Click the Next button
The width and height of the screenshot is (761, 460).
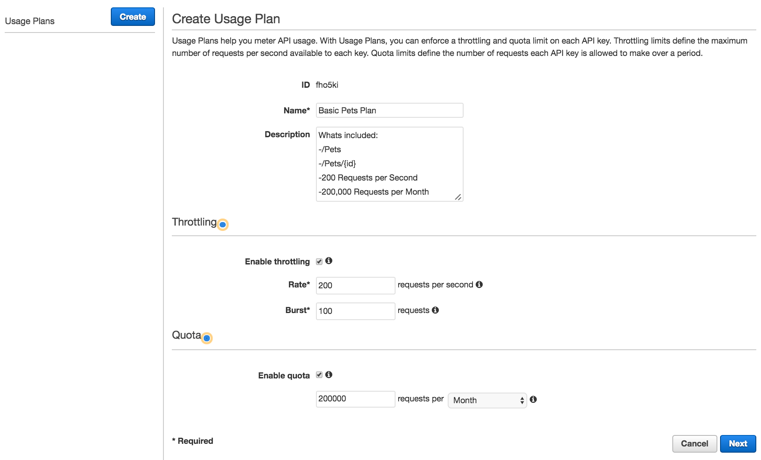point(738,444)
